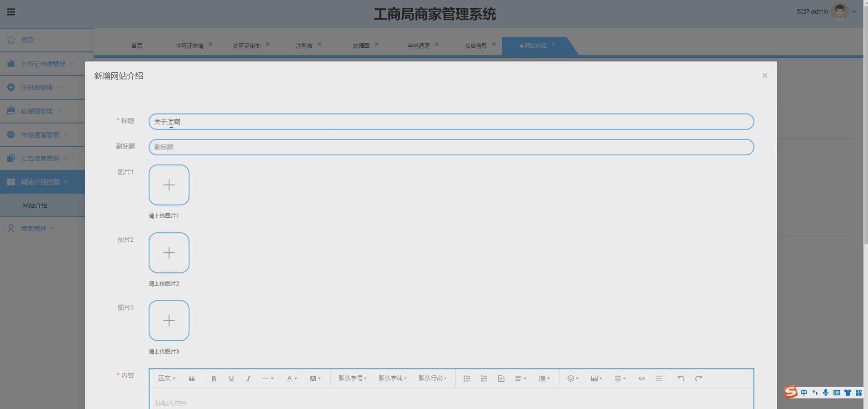Insert a blockquote in the content editor
Image resolution: width=868 pixels, height=409 pixels.
click(191, 378)
